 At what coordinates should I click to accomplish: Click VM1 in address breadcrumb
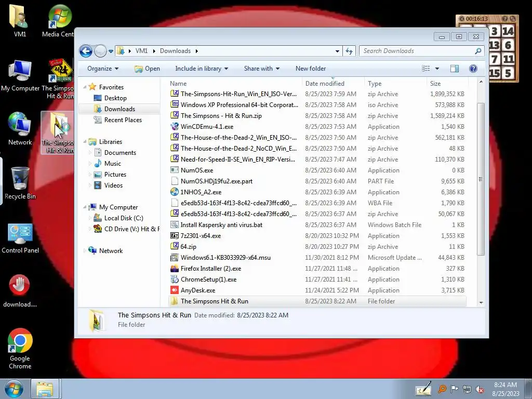click(x=141, y=51)
